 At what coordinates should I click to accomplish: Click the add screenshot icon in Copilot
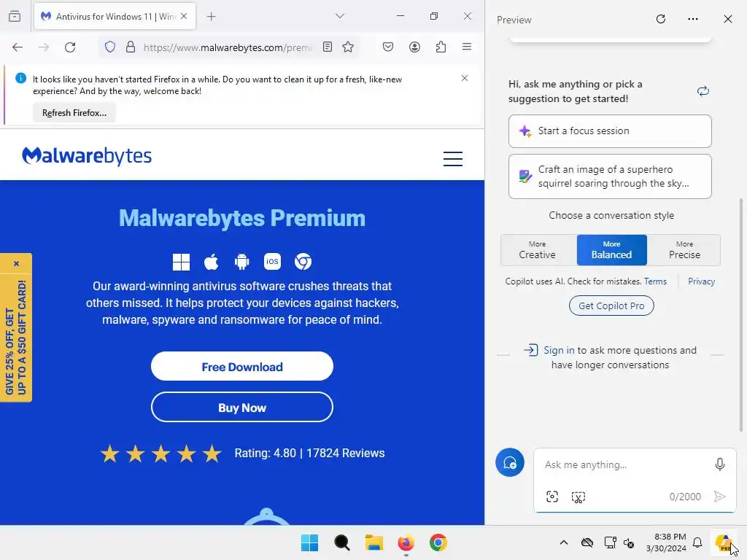(x=578, y=497)
